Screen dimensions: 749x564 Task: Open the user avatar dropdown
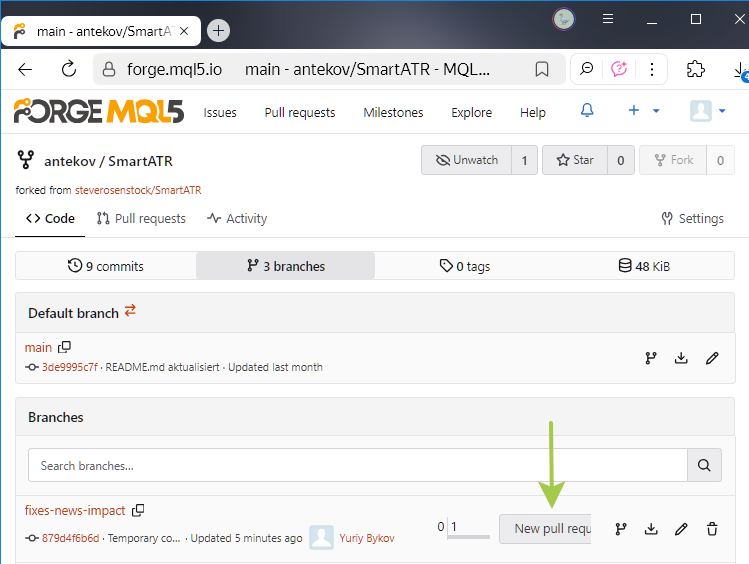point(708,111)
